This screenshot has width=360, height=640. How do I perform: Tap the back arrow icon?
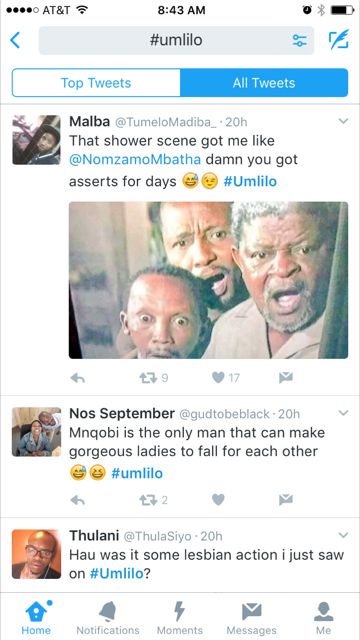[15, 40]
